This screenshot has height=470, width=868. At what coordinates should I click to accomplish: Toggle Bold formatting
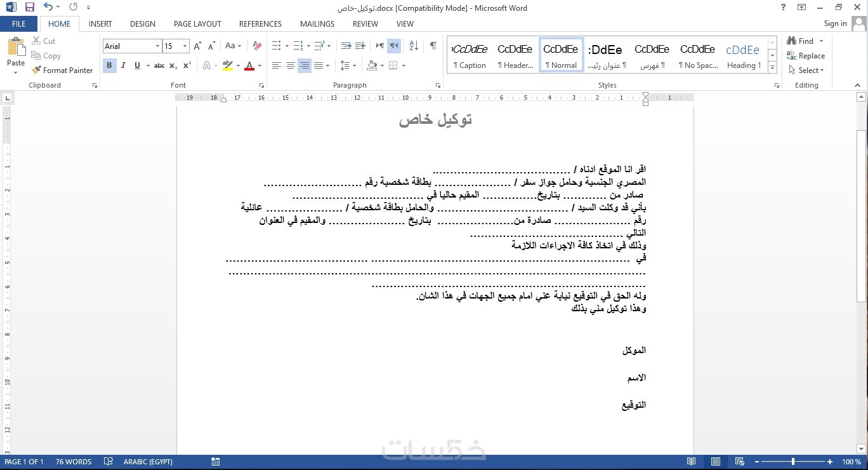pyautogui.click(x=109, y=65)
